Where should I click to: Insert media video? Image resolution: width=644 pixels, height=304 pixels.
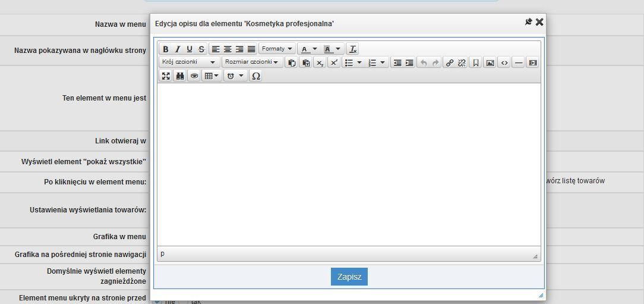click(x=533, y=62)
